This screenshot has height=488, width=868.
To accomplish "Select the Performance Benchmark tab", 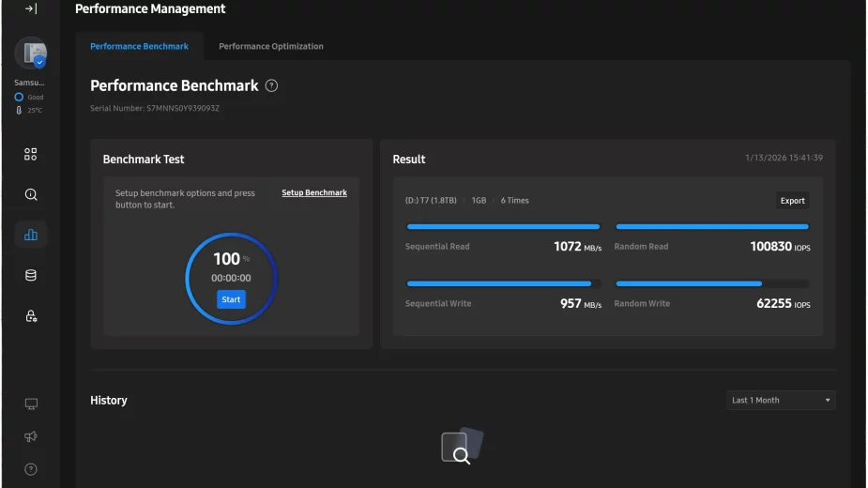I will (x=139, y=46).
